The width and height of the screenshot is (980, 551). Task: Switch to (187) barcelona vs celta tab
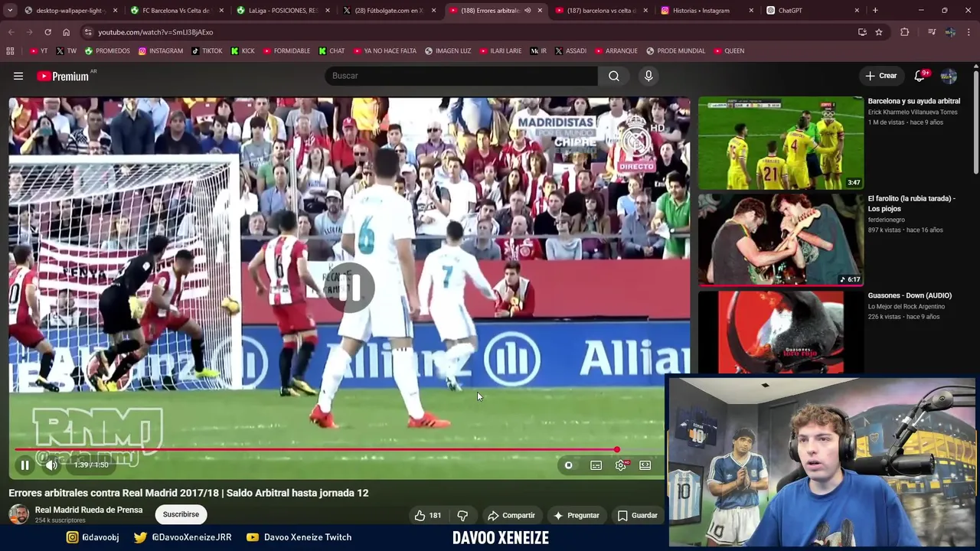click(x=602, y=11)
